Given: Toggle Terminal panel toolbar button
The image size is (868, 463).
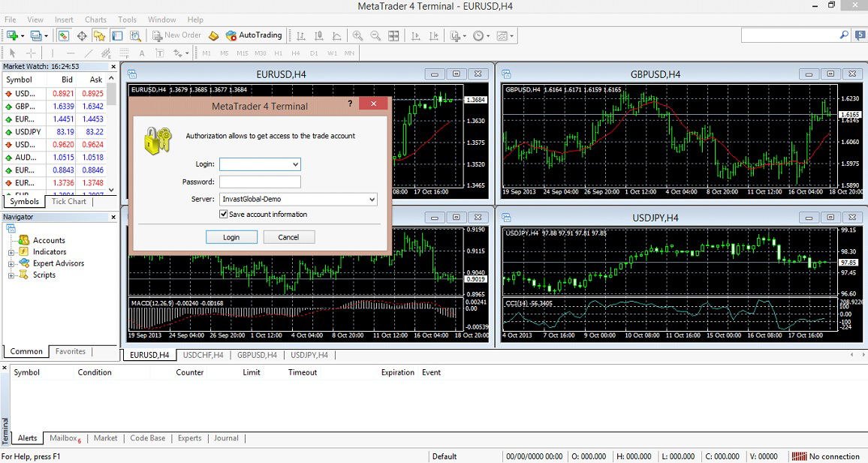Looking at the screenshot, I should point(117,35).
